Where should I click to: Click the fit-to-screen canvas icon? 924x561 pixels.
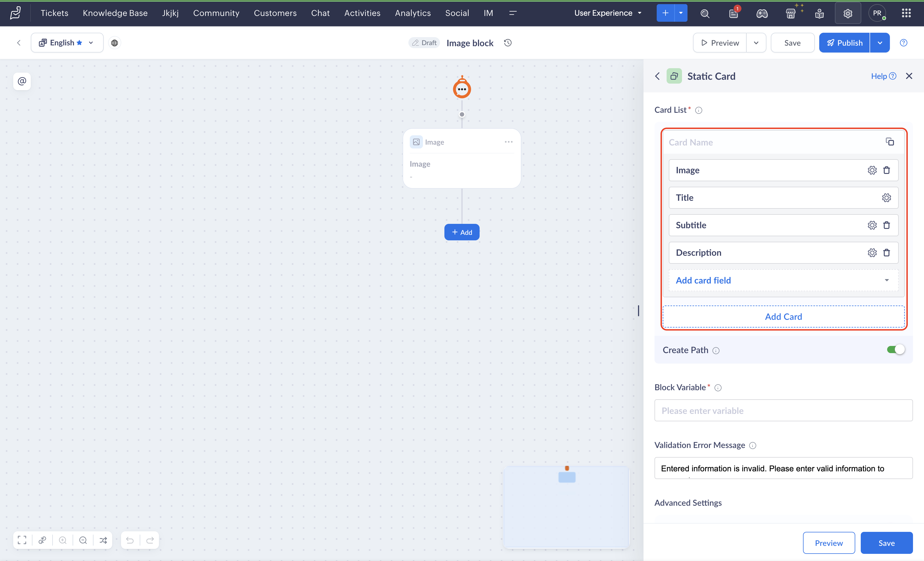point(22,540)
